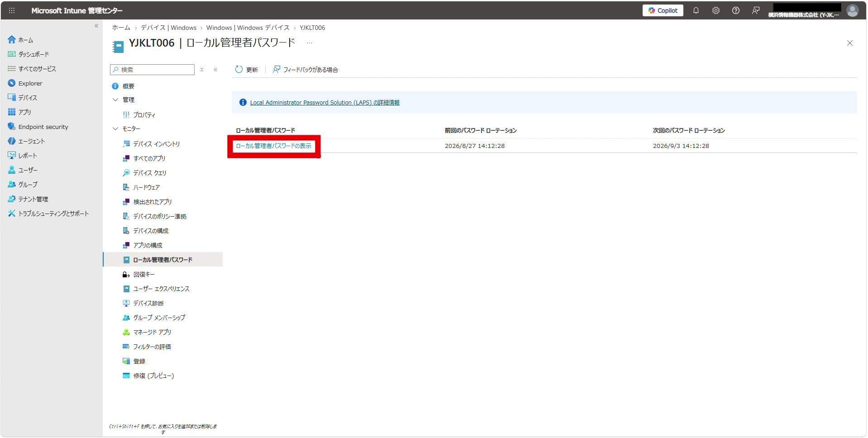The width and height of the screenshot is (868, 438).
Task: Open the LAPS の詳細情報 link
Action: point(324,103)
